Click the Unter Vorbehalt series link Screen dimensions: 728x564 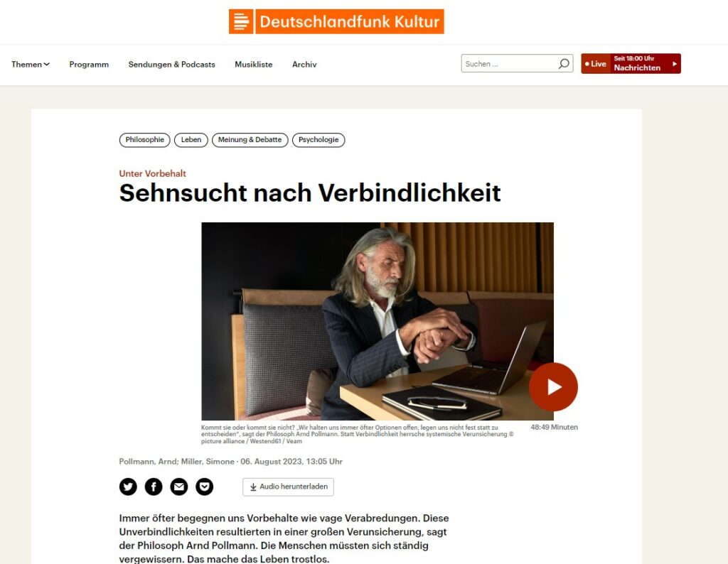(x=152, y=173)
